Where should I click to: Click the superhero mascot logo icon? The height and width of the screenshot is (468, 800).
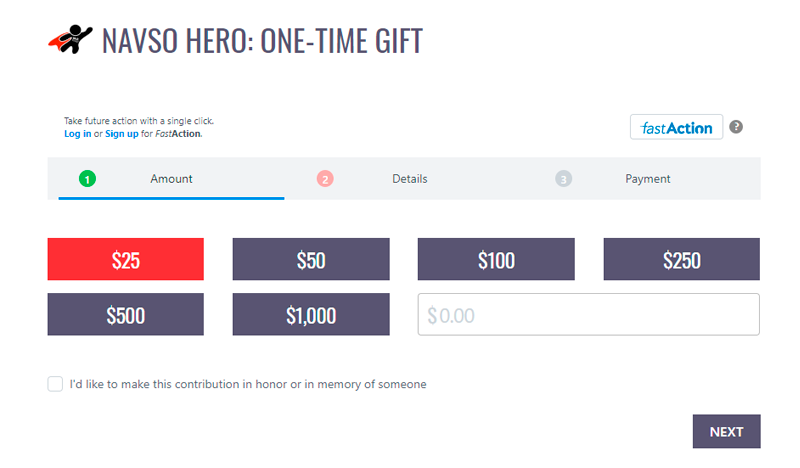pyautogui.click(x=70, y=39)
